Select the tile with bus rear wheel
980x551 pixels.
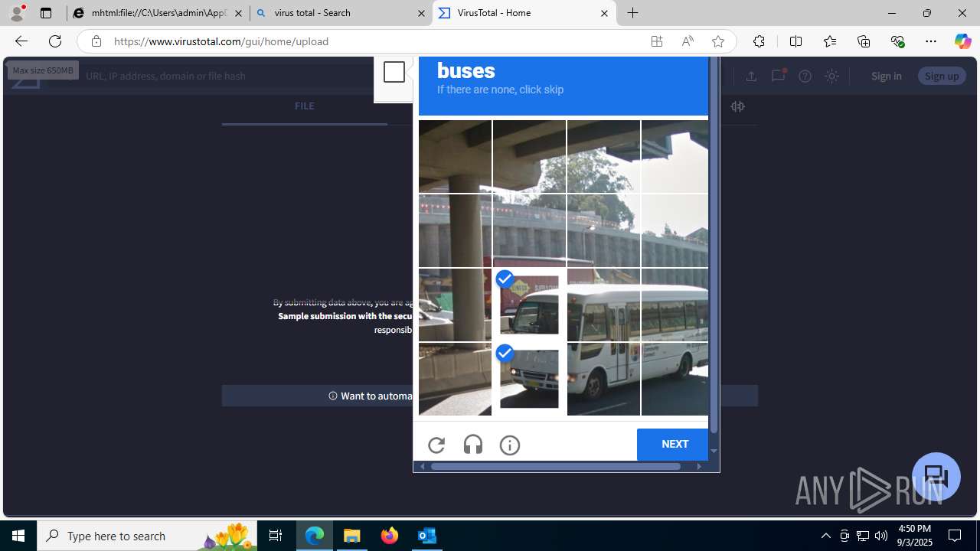click(675, 379)
